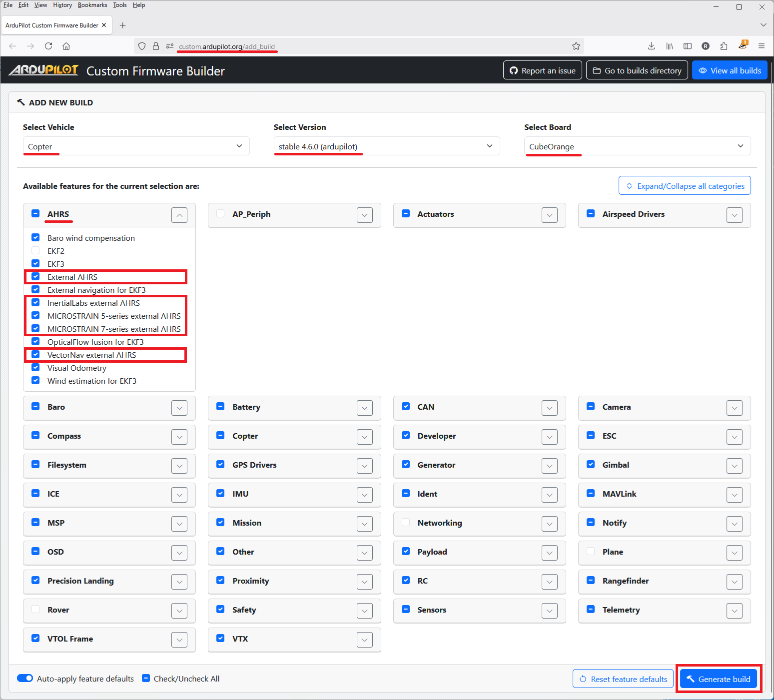Click Reset feature defaults
The height and width of the screenshot is (700, 774).
point(623,679)
